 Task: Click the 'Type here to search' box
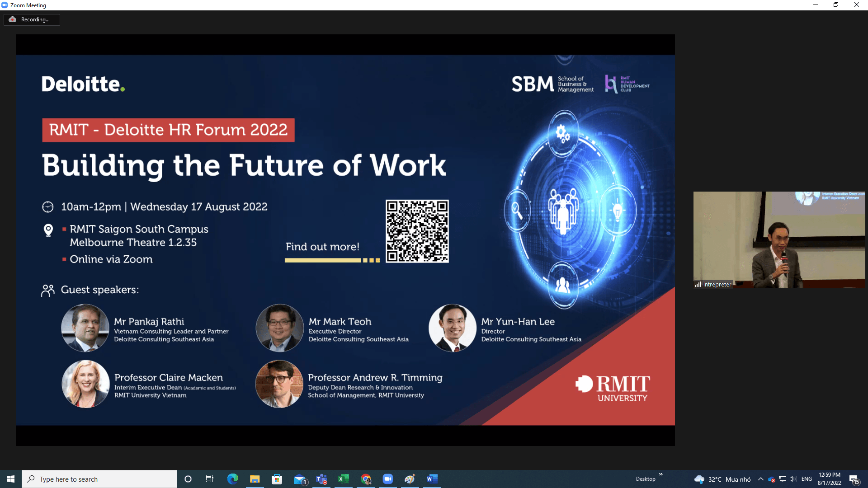[99, 479]
